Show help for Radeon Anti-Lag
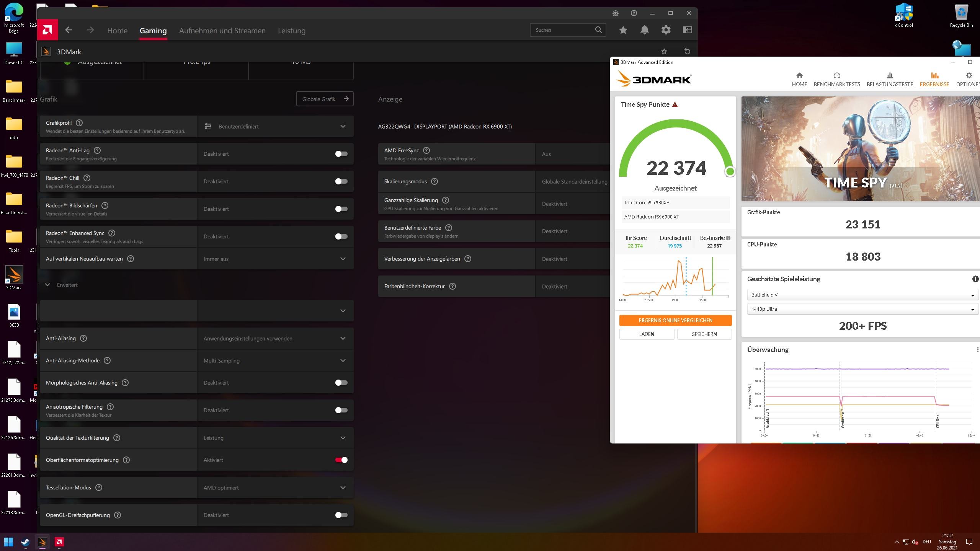 (x=97, y=150)
